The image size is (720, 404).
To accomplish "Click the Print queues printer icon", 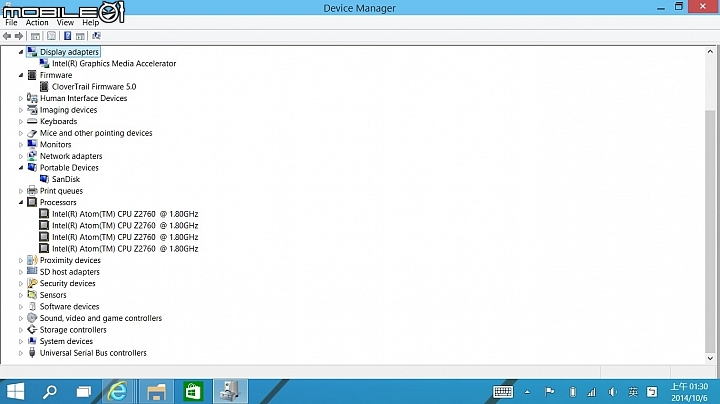I will (x=32, y=191).
